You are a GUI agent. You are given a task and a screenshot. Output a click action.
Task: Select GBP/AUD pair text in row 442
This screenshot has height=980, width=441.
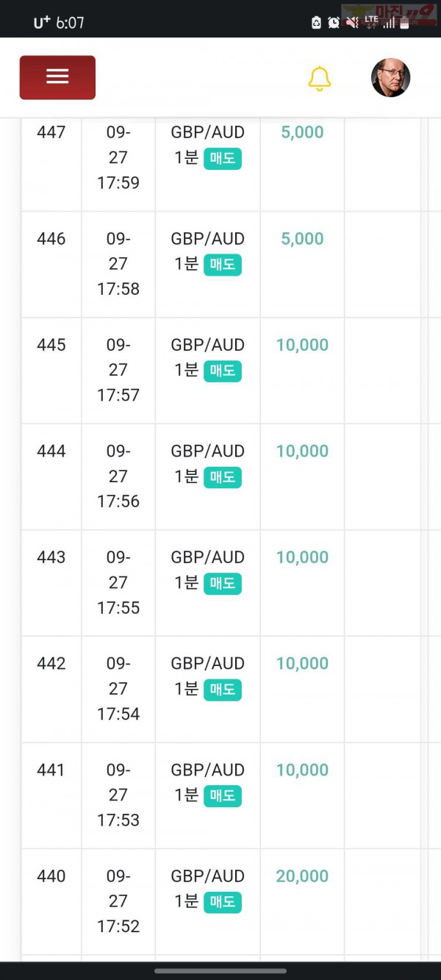pos(208,663)
